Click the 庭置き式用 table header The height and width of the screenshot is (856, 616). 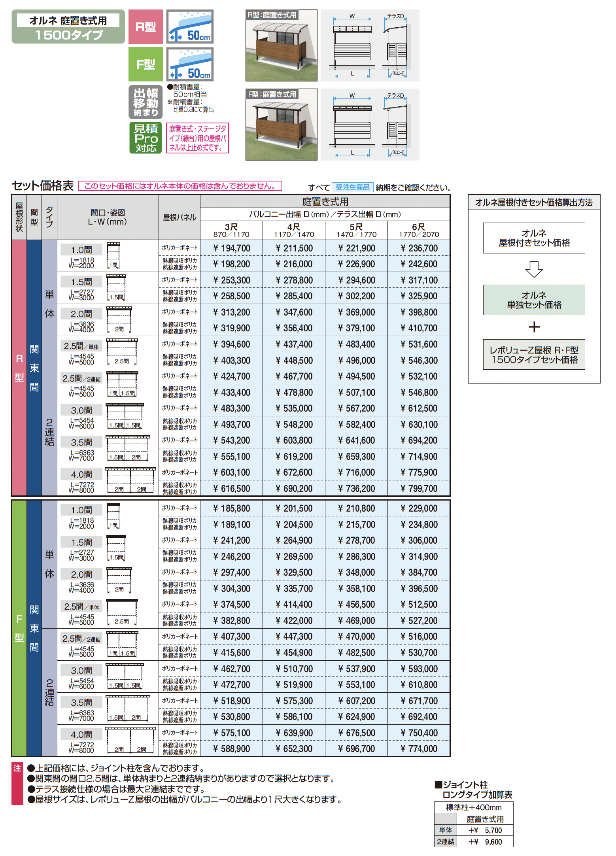coord(325,202)
